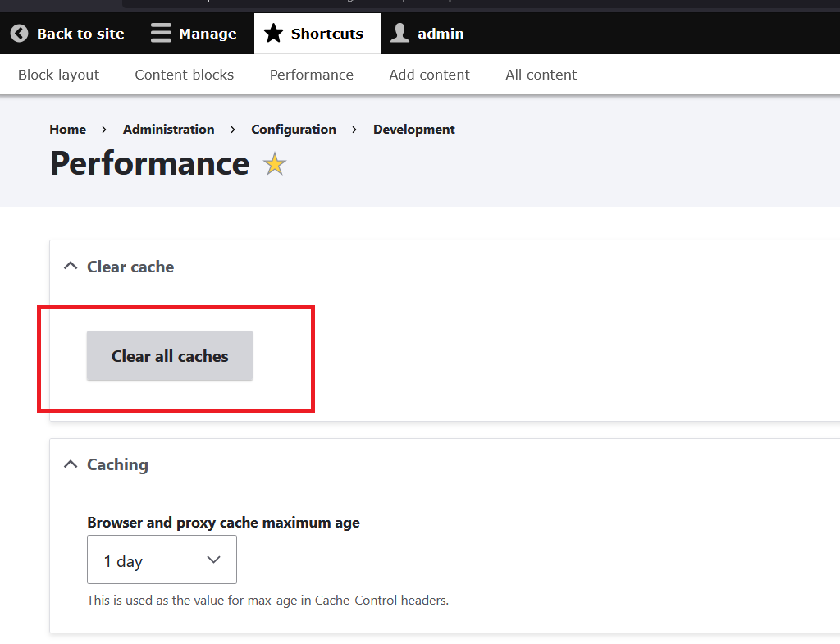The height and width of the screenshot is (644, 840).
Task: Go to Administration breadcrumb
Action: coord(168,130)
